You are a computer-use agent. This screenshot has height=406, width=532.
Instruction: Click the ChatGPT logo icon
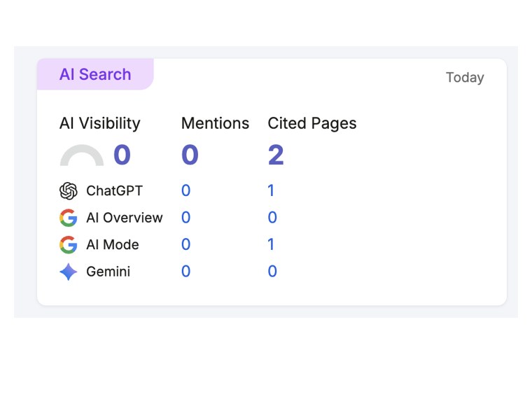click(68, 190)
